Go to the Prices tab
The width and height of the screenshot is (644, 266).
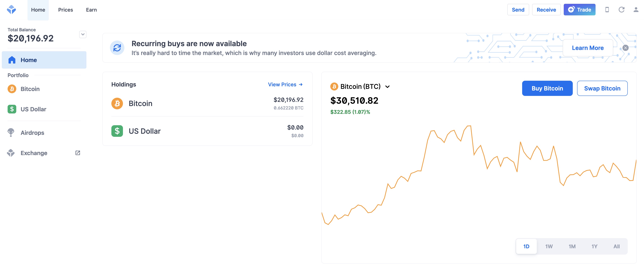click(65, 10)
